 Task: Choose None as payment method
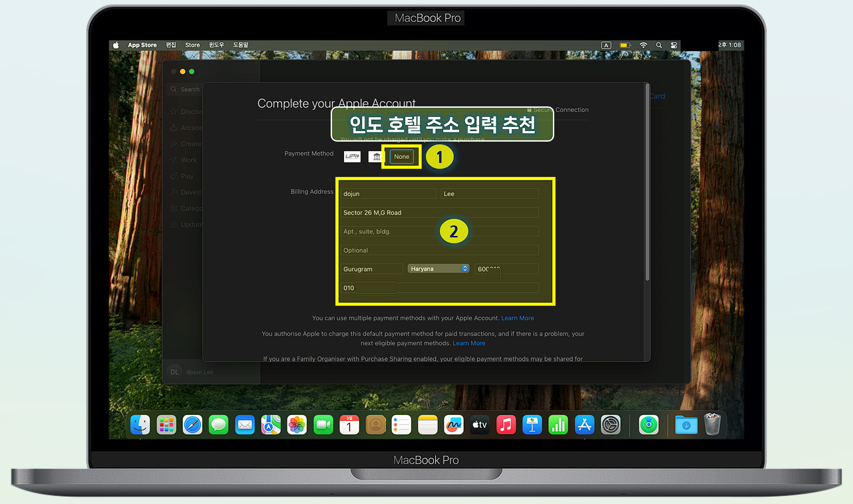click(402, 156)
